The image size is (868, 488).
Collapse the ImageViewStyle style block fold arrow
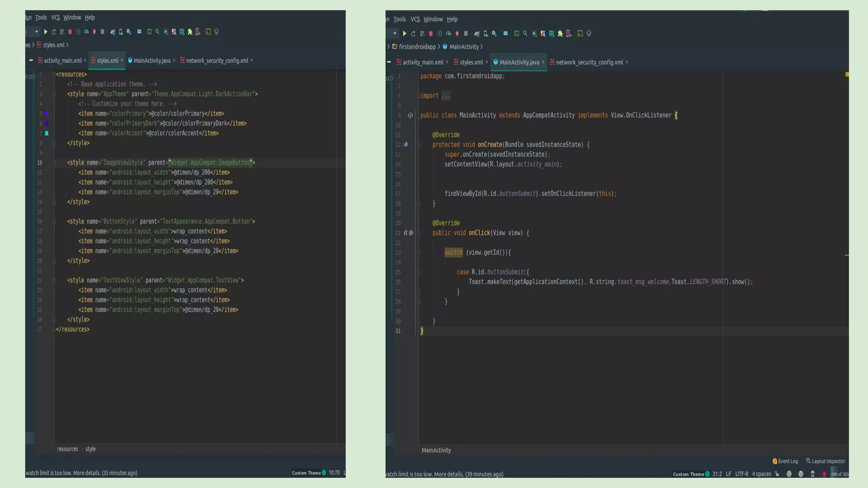pyautogui.click(x=54, y=163)
